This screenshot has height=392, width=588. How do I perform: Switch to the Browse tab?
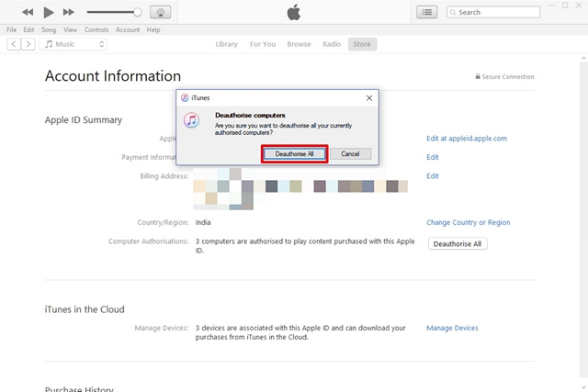[x=299, y=44]
